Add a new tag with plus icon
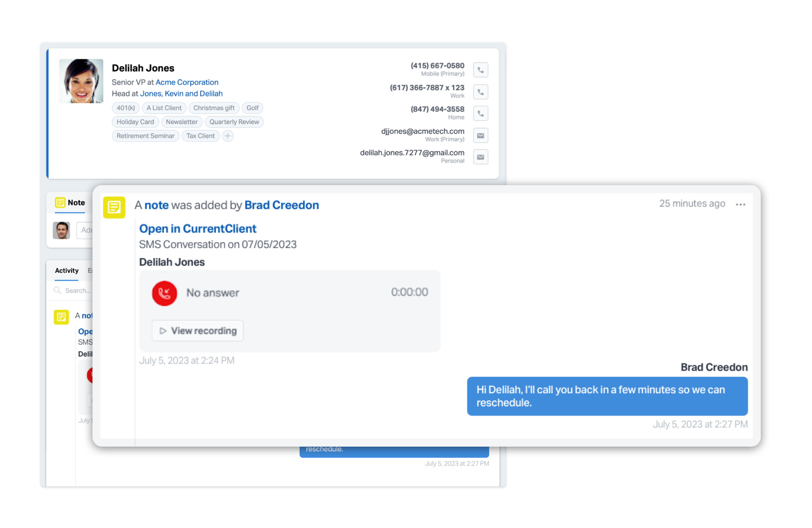The width and height of the screenshot is (812, 528). pos(228,136)
